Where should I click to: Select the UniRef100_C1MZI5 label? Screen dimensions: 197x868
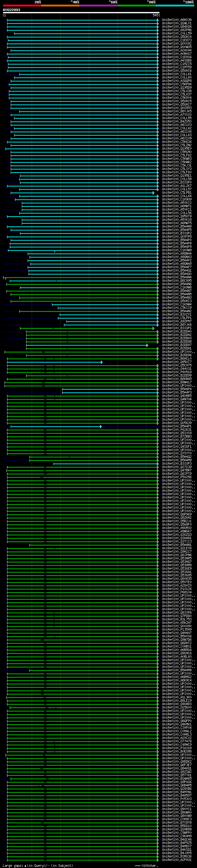tap(176, 64)
